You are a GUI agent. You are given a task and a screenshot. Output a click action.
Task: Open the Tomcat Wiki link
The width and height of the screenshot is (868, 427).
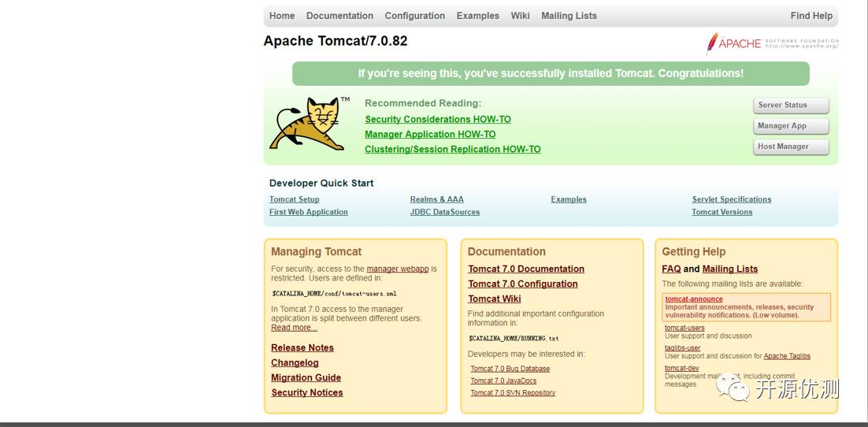[495, 299]
